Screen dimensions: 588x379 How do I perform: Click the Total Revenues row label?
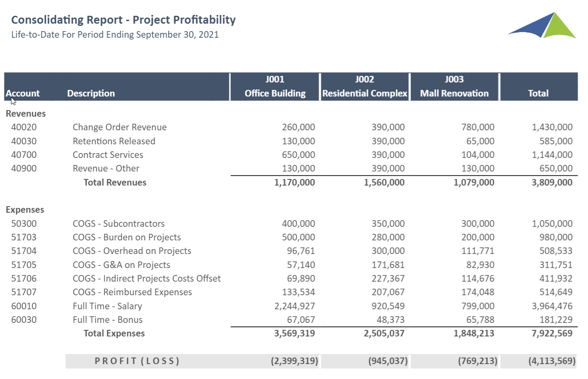[x=115, y=182]
